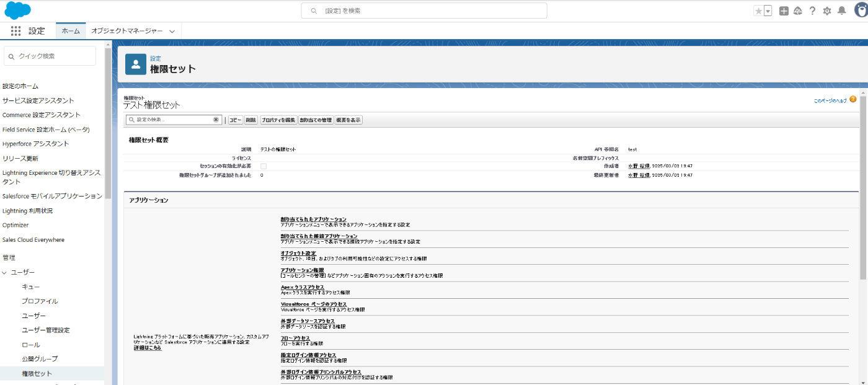Open 公開グループ in sidebar
The width and height of the screenshot is (868, 385).
pyautogui.click(x=40, y=359)
